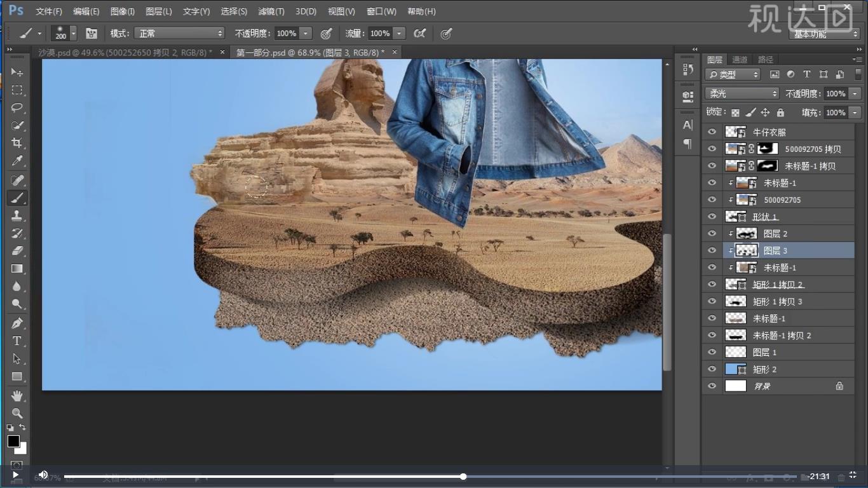Click the lock transparent pixels icon

tap(735, 112)
